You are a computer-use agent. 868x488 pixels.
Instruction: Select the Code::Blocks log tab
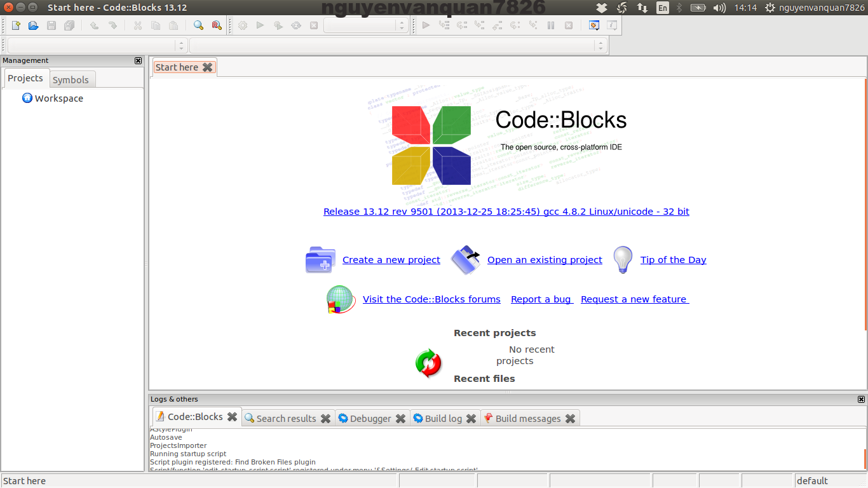coord(195,417)
